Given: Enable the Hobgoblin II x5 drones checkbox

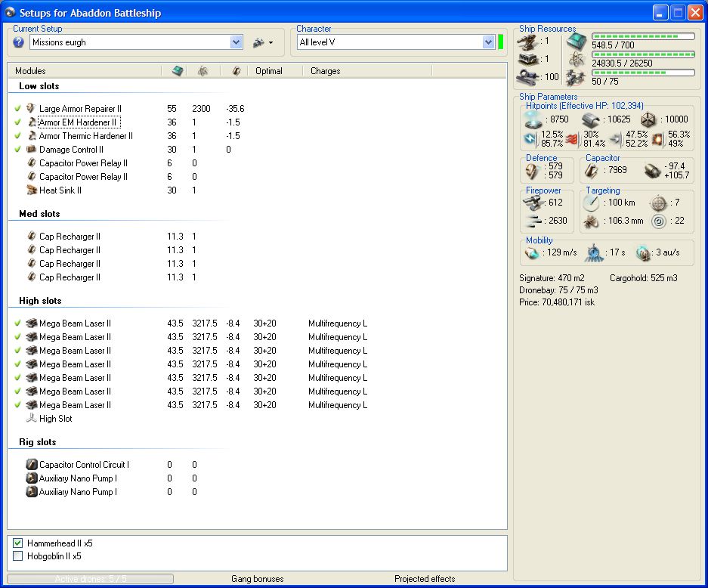Looking at the screenshot, I should point(18,556).
